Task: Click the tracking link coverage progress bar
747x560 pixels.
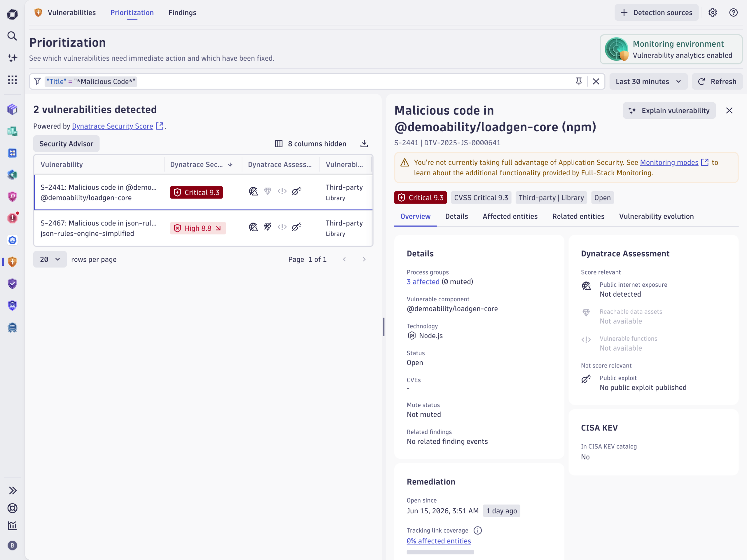Action: click(x=440, y=552)
